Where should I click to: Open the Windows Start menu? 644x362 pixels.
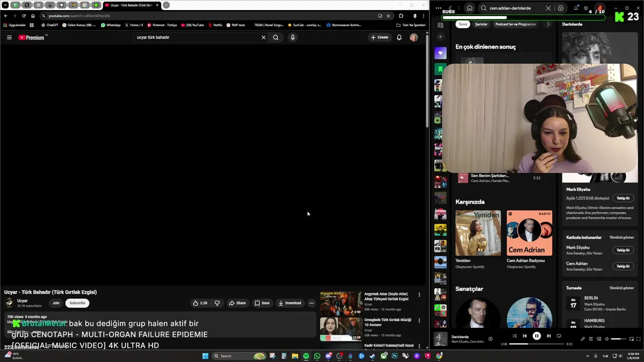tap(205, 356)
